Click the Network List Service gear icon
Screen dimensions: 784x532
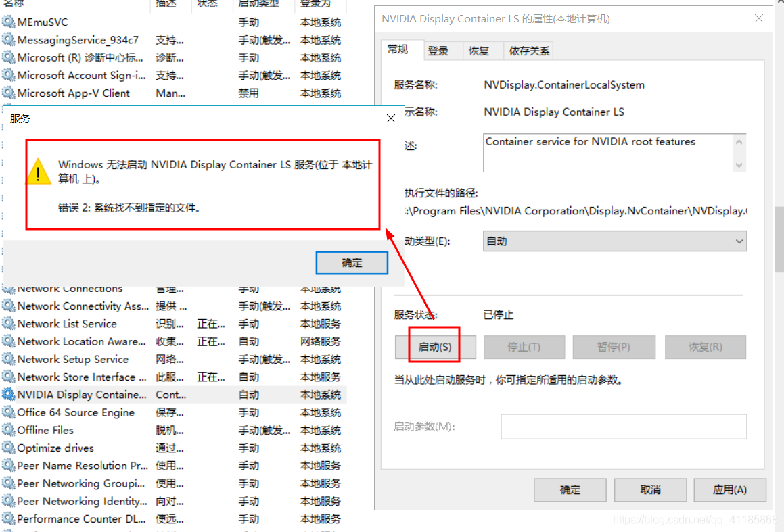[8, 324]
